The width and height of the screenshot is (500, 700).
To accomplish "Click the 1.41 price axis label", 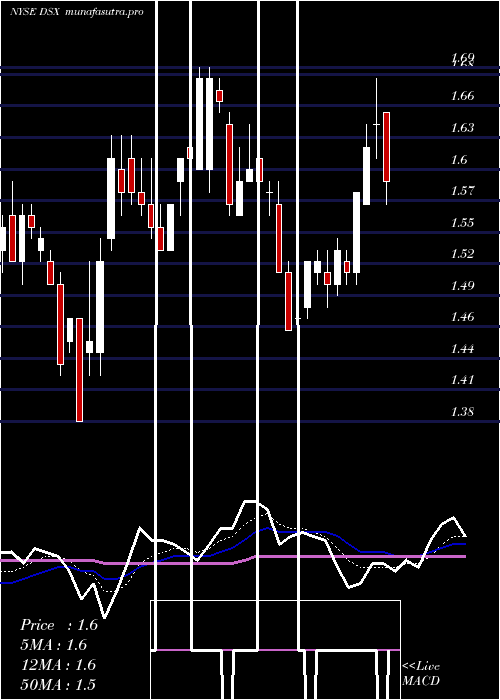I will 462,380.
